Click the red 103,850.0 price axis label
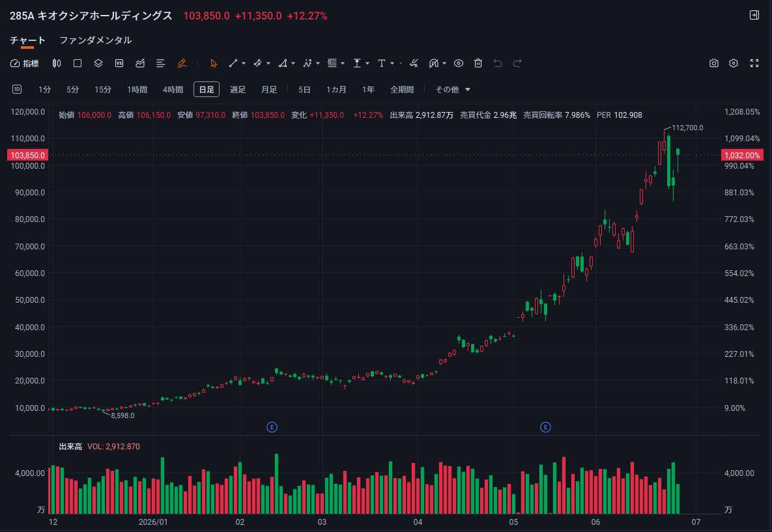Viewport: 772px width, 532px height. coord(27,155)
